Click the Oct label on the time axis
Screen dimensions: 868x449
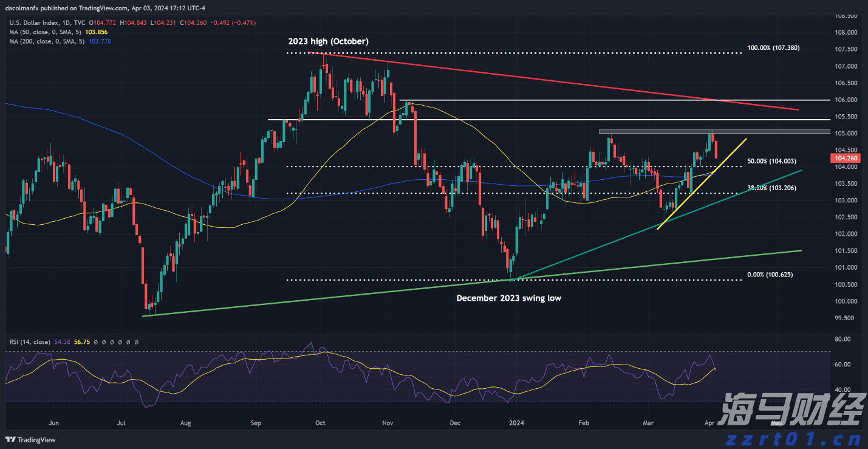[320, 422]
